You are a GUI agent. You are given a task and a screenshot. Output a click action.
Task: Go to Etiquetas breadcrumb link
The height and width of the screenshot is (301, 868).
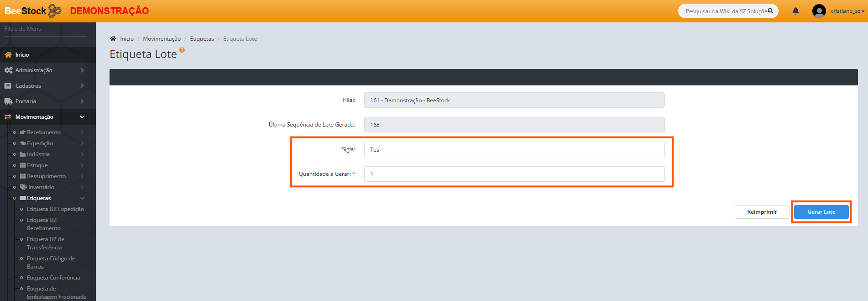[x=202, y=39]
